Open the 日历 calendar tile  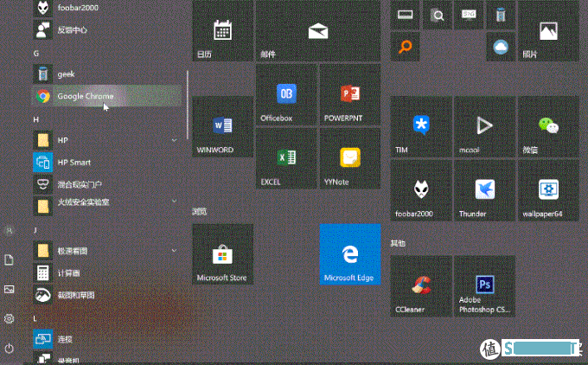point(223,31)
